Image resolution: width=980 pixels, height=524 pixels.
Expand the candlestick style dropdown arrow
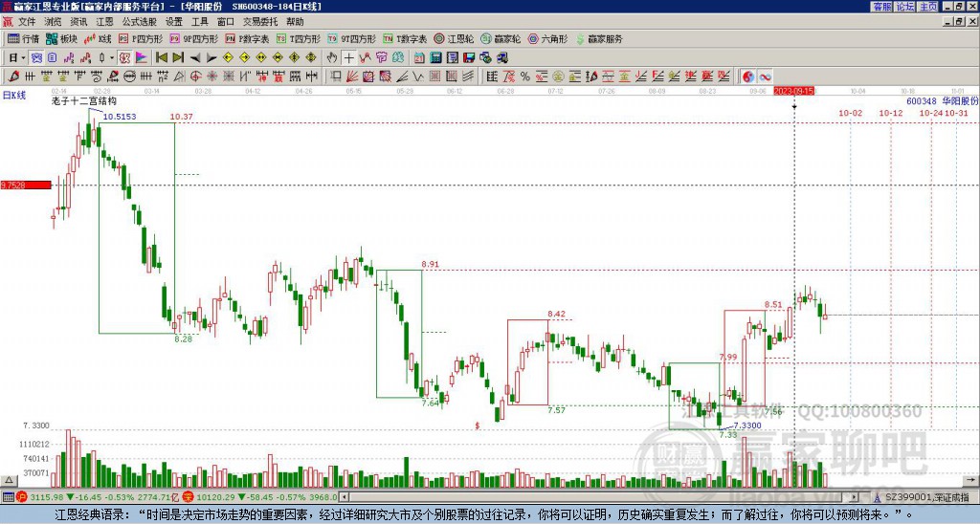(x=111, y=58)
